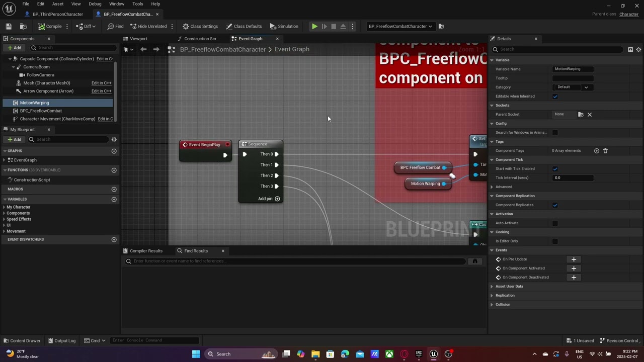Viewport: 644px width, 362px height.
Task: Open Hide Unrelated options menu dots
Action: click(x=172, y=26)
